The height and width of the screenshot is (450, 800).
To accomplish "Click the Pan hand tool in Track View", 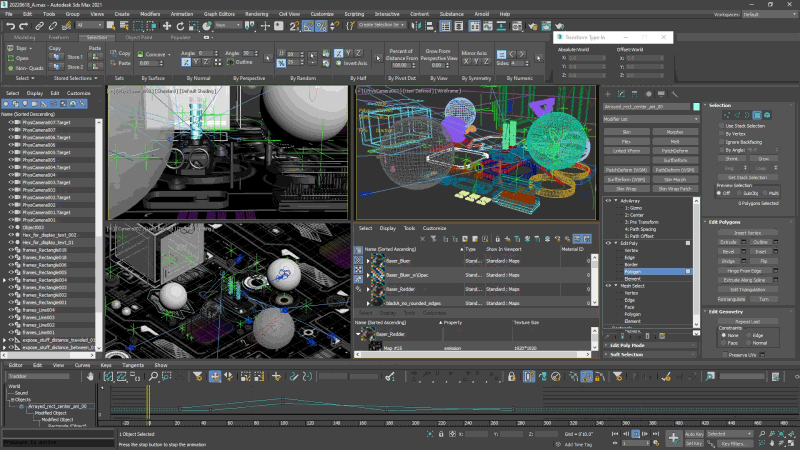I will click(x=90, y=377).
